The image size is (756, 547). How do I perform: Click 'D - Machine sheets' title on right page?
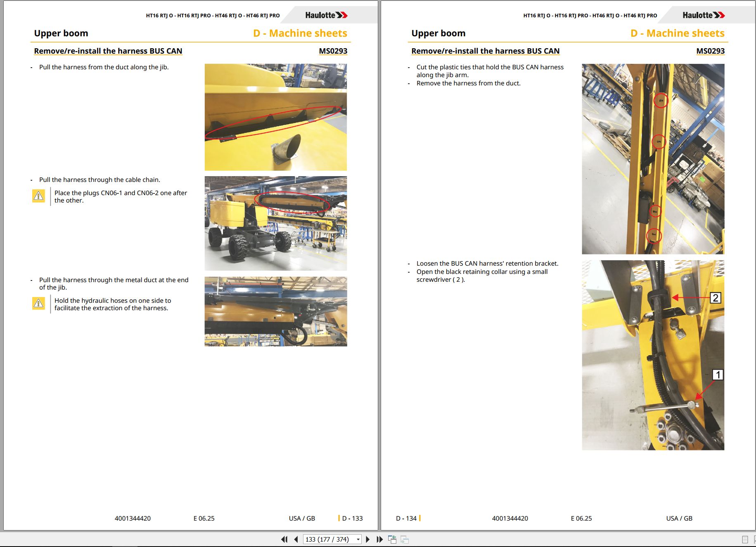(x=678, y=33)
